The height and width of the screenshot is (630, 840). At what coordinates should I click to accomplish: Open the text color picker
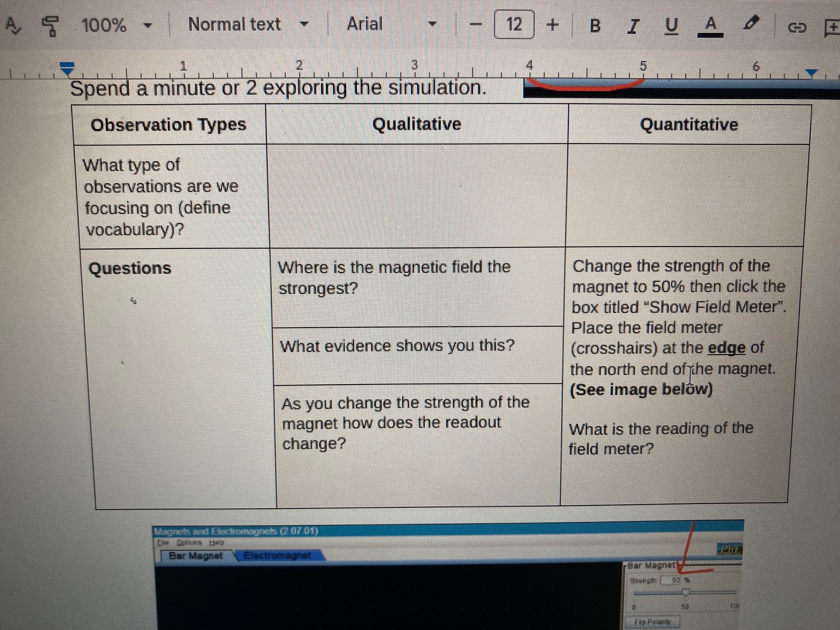[x=710, y=26]
